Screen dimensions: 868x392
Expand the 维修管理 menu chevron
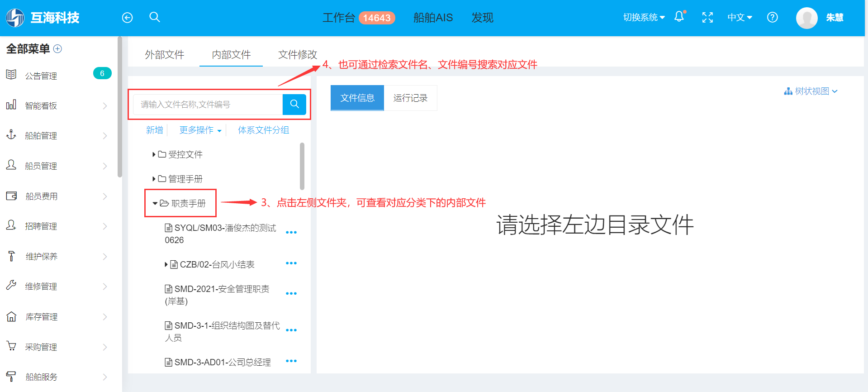[x=105, y=287]
